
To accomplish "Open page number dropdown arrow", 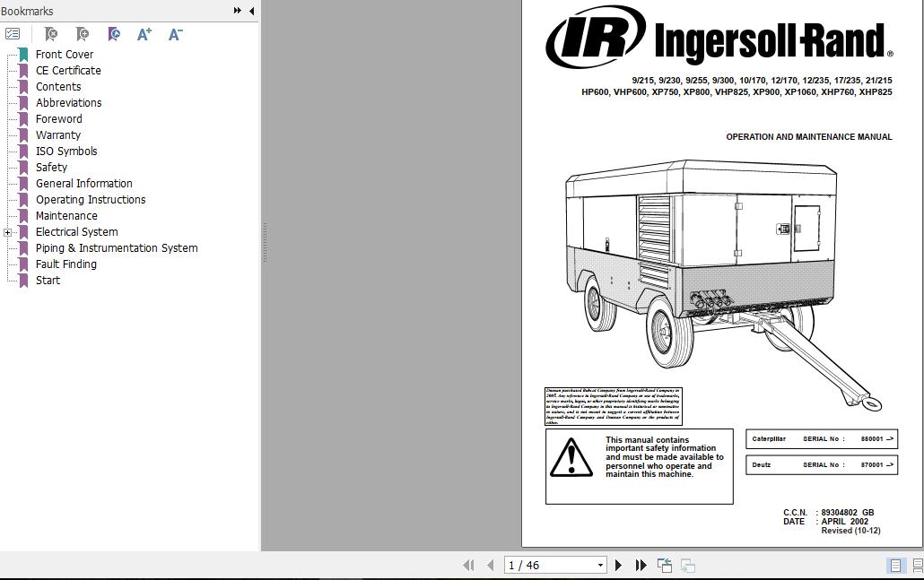I will [600, 566].
